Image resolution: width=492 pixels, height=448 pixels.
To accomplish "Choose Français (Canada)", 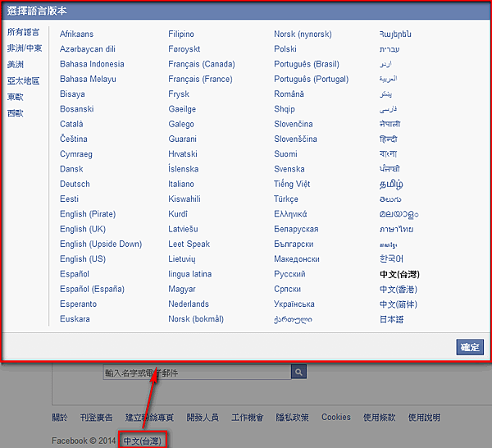I will [x=202, y=64].
